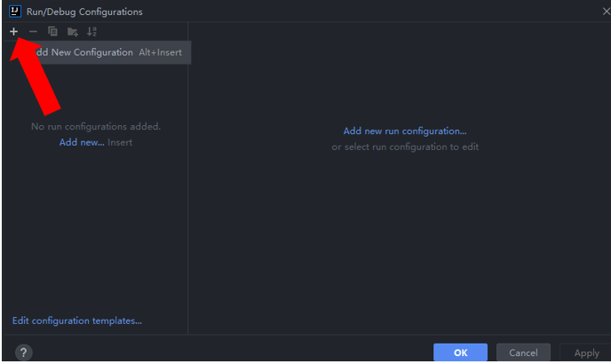Click the plus Add New Configuration icon

pyautogui.click(x=13, y=31)
